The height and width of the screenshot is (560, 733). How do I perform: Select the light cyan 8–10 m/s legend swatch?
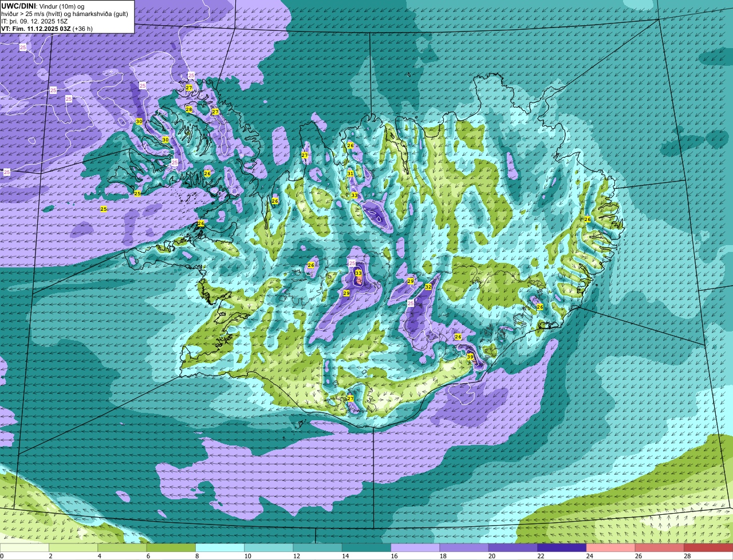(x=220, y=547)
